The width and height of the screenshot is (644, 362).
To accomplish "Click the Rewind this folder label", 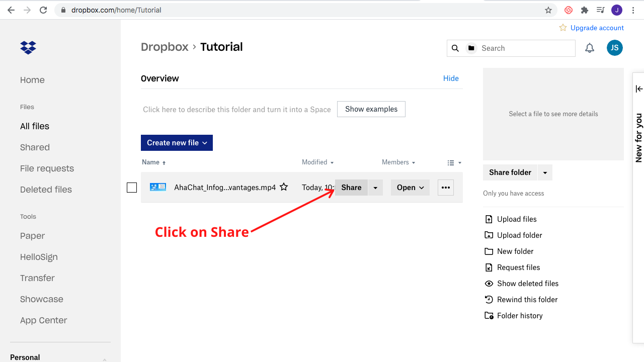I will point(527,300).
